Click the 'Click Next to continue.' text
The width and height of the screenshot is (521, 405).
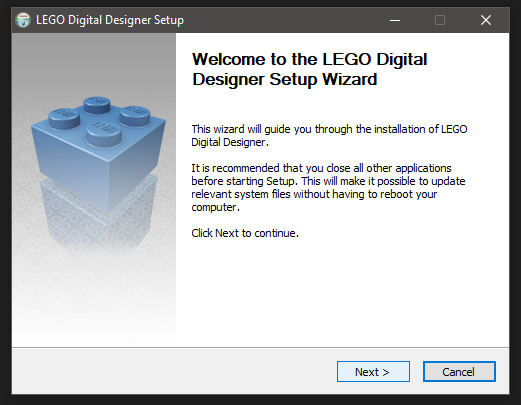pyautogui.click(x=245, y=233)
